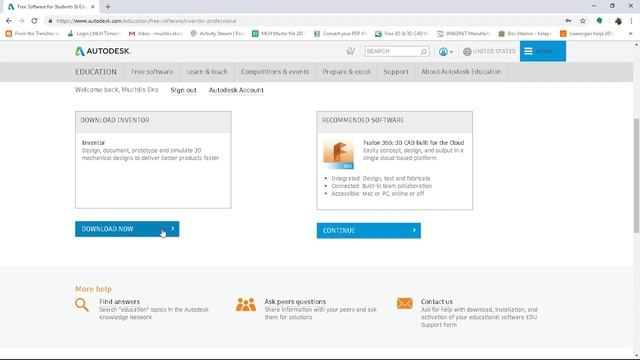This screenshot has height=360, width=640.
Task: Open the United States region selector
Action: (489, 51)
